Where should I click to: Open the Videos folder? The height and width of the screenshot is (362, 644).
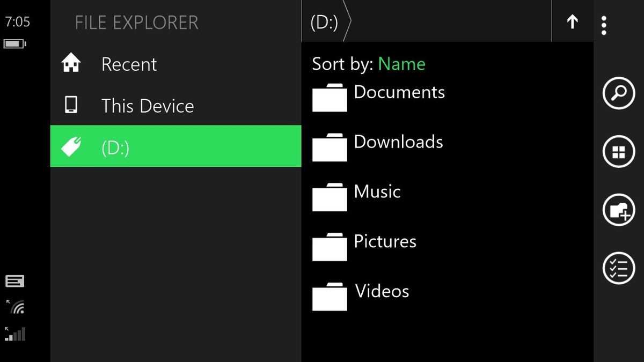tap(382, 291)
